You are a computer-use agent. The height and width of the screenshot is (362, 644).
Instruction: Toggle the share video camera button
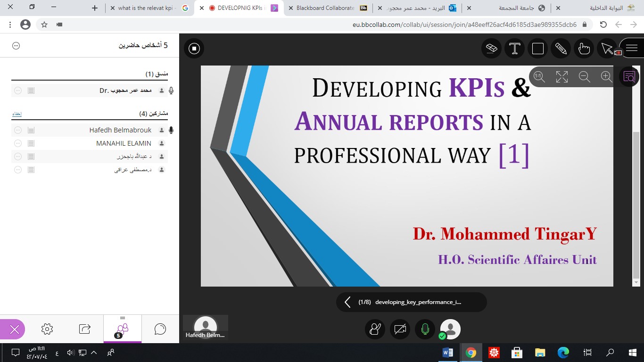tap(400, 329)
